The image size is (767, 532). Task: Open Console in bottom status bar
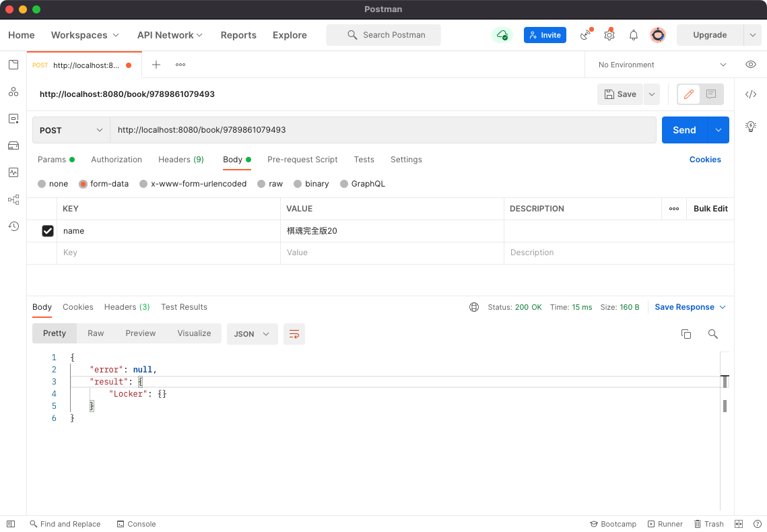pyautogui.click(x=137, y=524)
